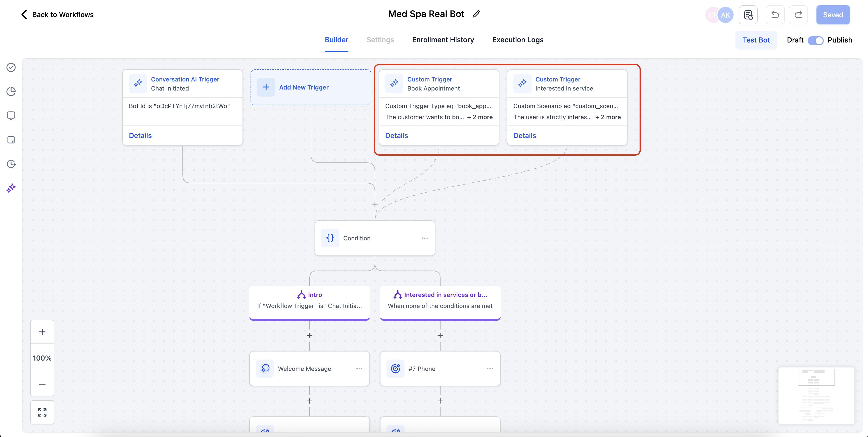The height and width of the screenshot is (437, 868).
Task: Open the Condition node three-dot menu
Action: [x=424, y=238]
